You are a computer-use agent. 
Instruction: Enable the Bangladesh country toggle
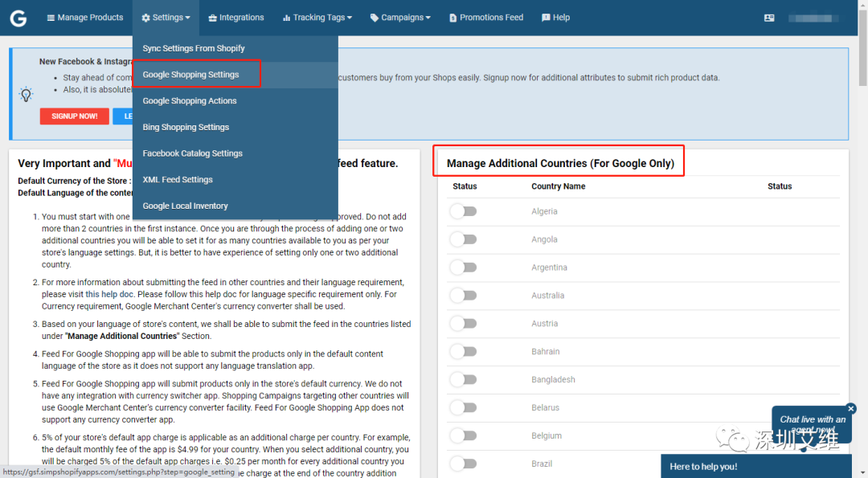coord(464,379)
